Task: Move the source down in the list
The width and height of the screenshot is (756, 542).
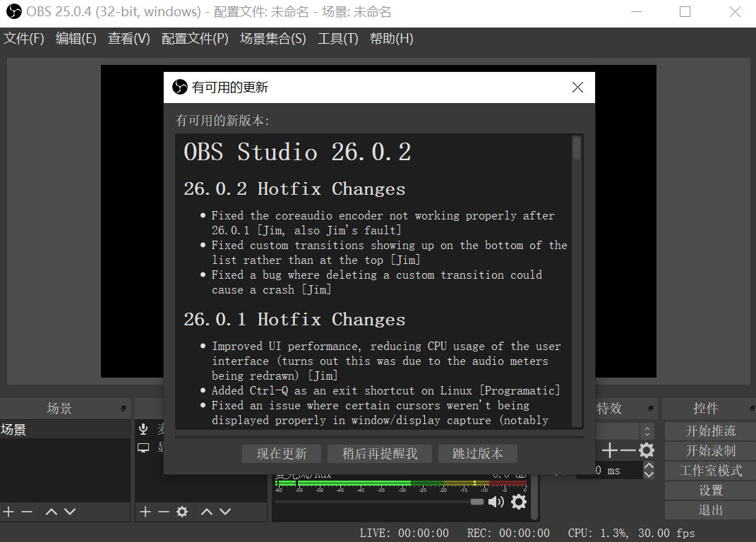Action: 225,512
